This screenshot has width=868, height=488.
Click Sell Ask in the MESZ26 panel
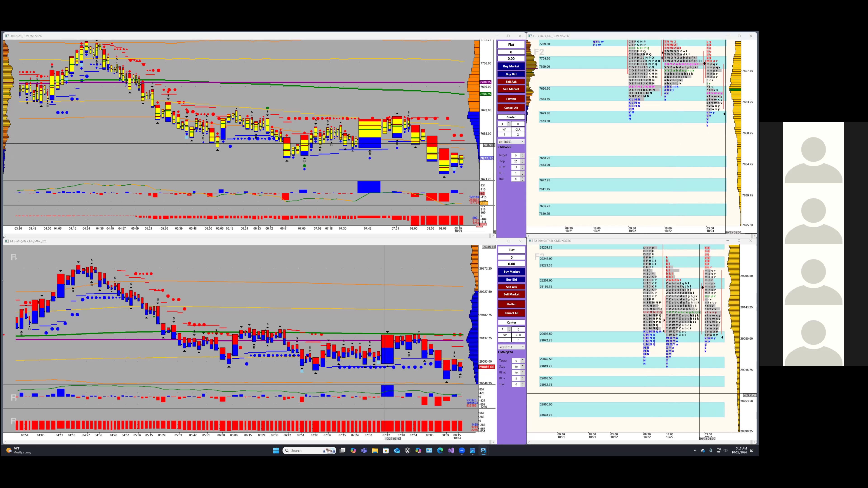[x=511, y=82]
